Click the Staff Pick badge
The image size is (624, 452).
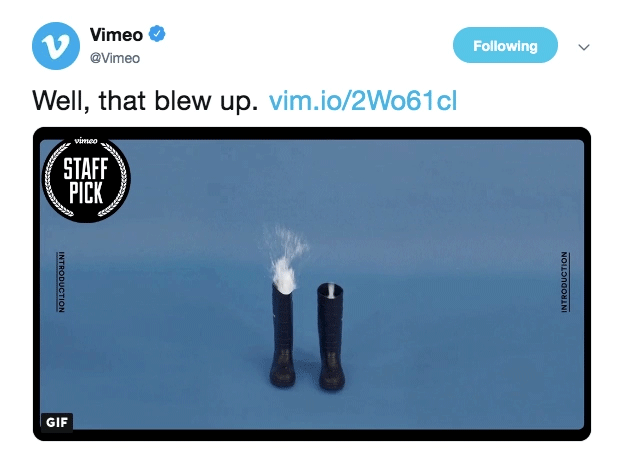[86, 179]
